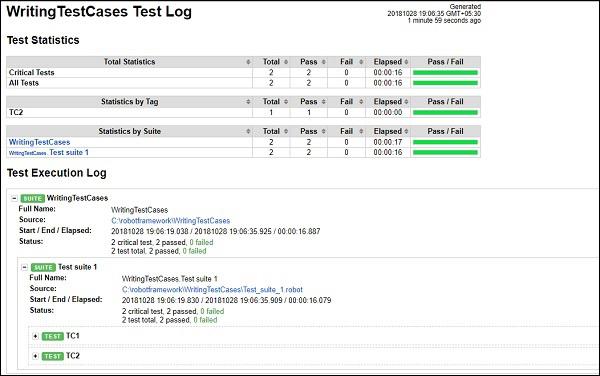Image resolution: width=600 pixels, height=376 pixels.
Task: Click the Test suite 1 pass/fail bar
Action: (x=445, y=152)
